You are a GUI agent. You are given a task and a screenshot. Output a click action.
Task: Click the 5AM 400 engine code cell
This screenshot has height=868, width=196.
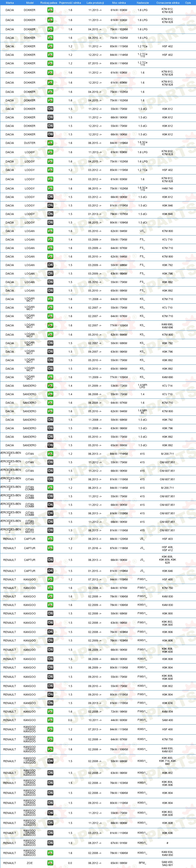click(x=167, y=720)
